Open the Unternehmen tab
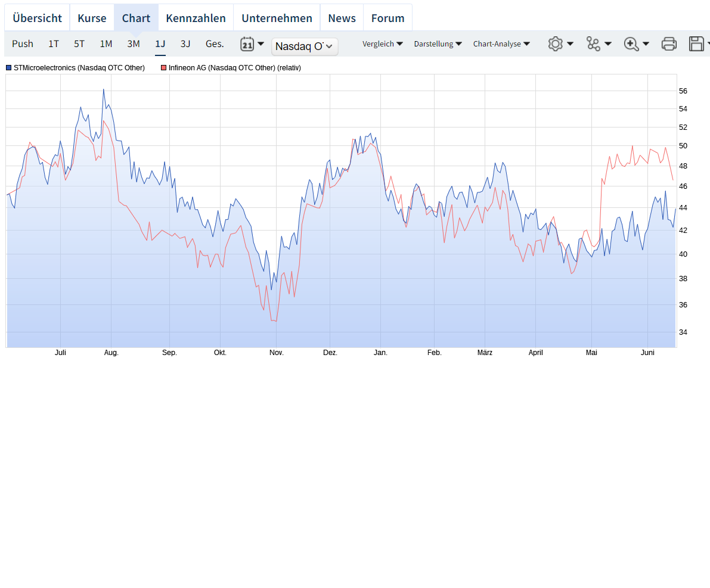The width and height of the screenshot is (710, 588). coord(277,18)
